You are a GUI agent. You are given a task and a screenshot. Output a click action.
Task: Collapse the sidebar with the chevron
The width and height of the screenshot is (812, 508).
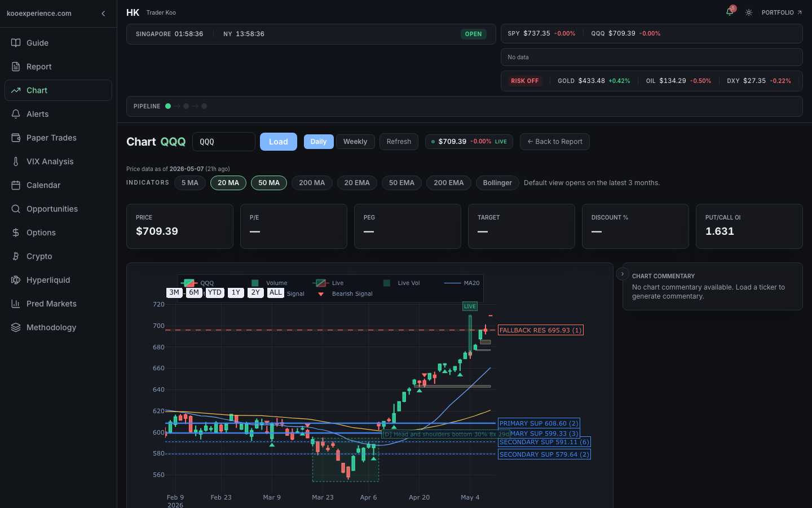pos(103,14)
